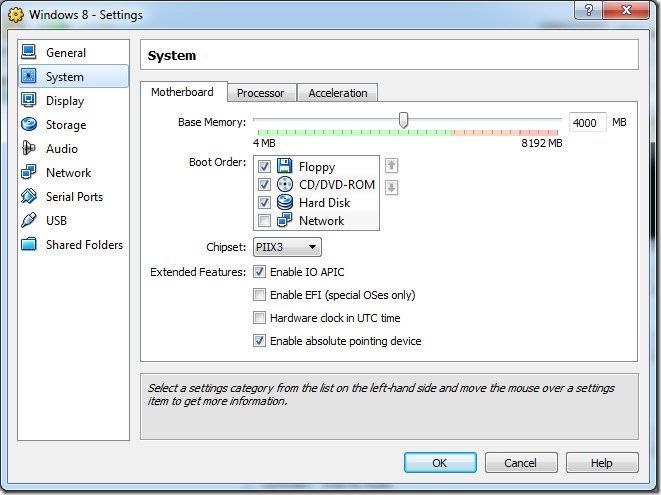Viewport: 661px width, 495px height.
Task: Move boot item down with arrow button
Action: point(391,187)
